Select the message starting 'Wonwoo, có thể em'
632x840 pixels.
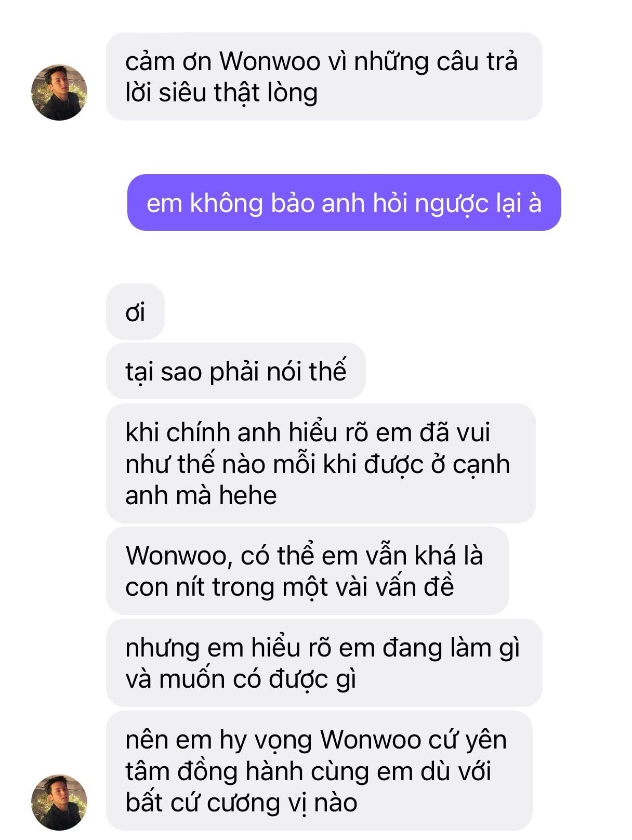[x=308, y=571]
